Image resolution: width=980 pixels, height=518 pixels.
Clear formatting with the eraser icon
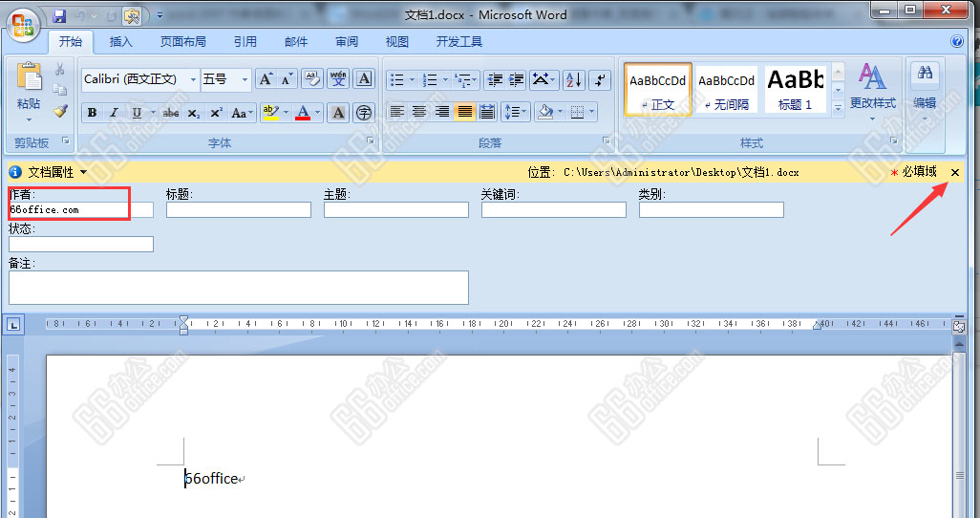point(312,79)
